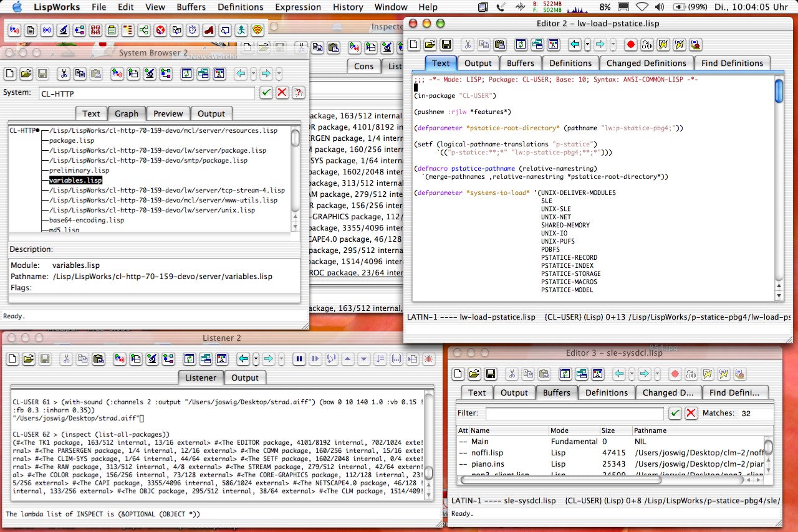The height and width of the screenshot is (532, 798).
Task: Click the System input field containing CL-HTTP
Action: tap(147, 93)
